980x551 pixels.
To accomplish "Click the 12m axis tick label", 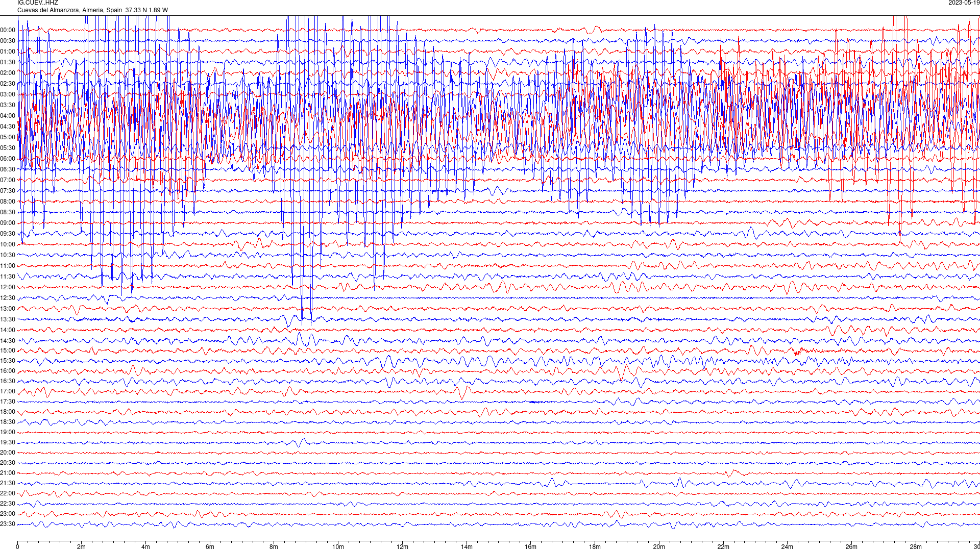I will [402, 547].
